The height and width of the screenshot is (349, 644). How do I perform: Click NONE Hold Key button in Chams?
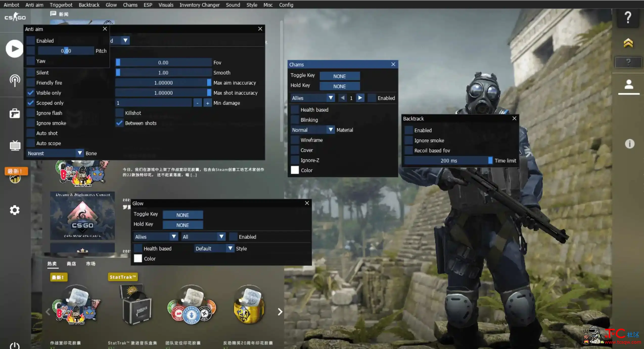pos(339,86)
